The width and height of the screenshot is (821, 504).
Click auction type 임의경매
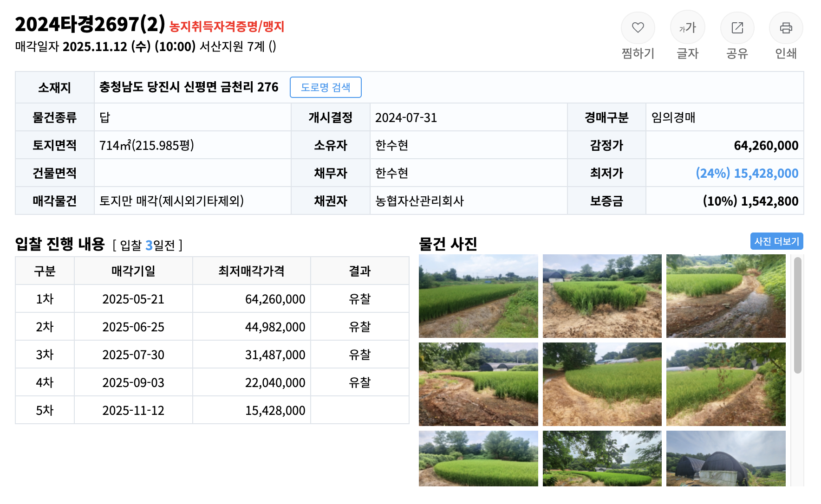point(673,117)
